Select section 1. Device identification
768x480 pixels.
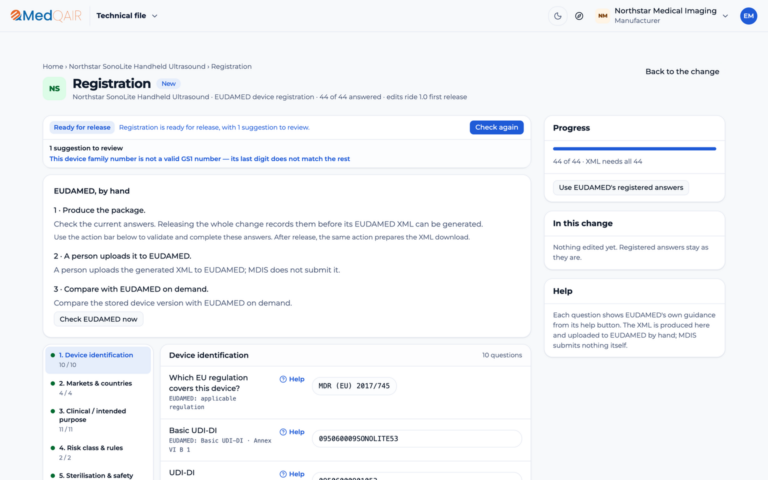click(98, 360)
